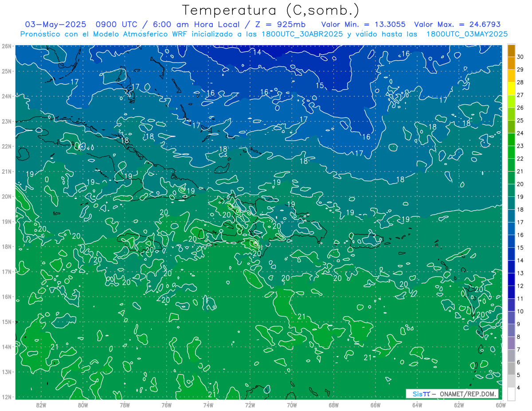Click color bar label '13'

coord(520,273)
